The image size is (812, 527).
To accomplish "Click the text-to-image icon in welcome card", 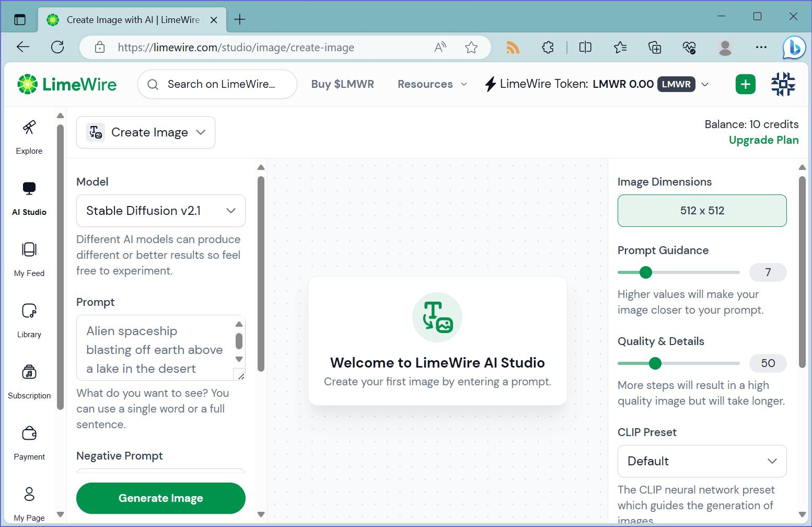I will [437, 317].
